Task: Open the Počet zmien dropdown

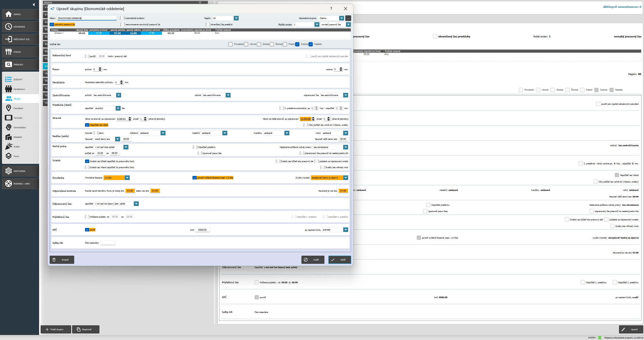Action: point(317,24)
